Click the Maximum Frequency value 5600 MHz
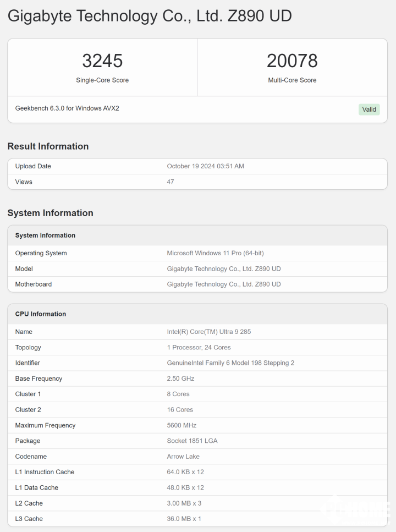Screen dimensions: 396x532 [182, 425]
